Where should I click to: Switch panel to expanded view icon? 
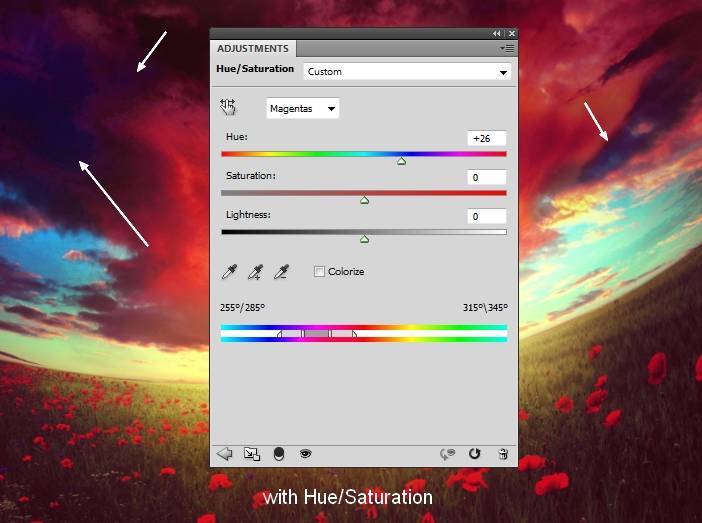(x=252, y=454)
